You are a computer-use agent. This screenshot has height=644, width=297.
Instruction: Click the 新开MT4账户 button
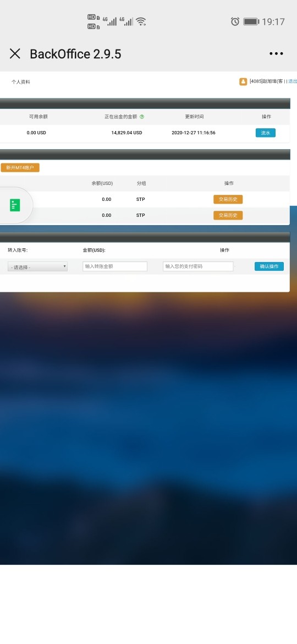[20, 167]
